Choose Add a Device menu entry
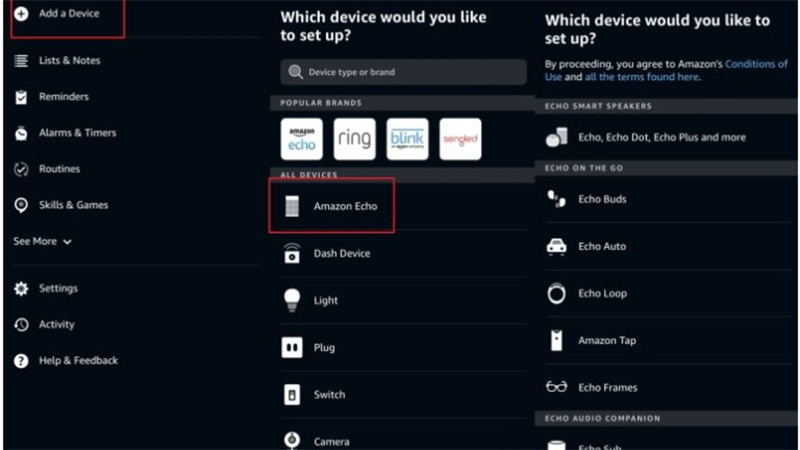The height and width of the screenshot is (450, 800). (69, 14)
